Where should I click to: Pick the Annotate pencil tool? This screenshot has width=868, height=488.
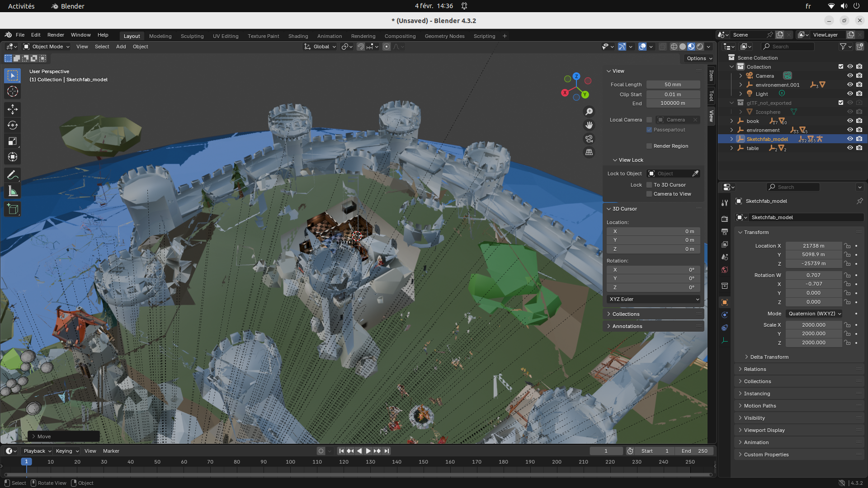[x=13, y=175]
